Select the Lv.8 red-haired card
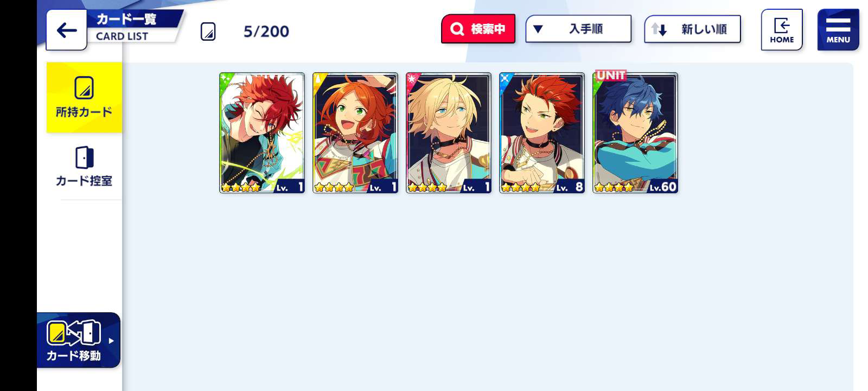The image size is (868, 391). 542,133
